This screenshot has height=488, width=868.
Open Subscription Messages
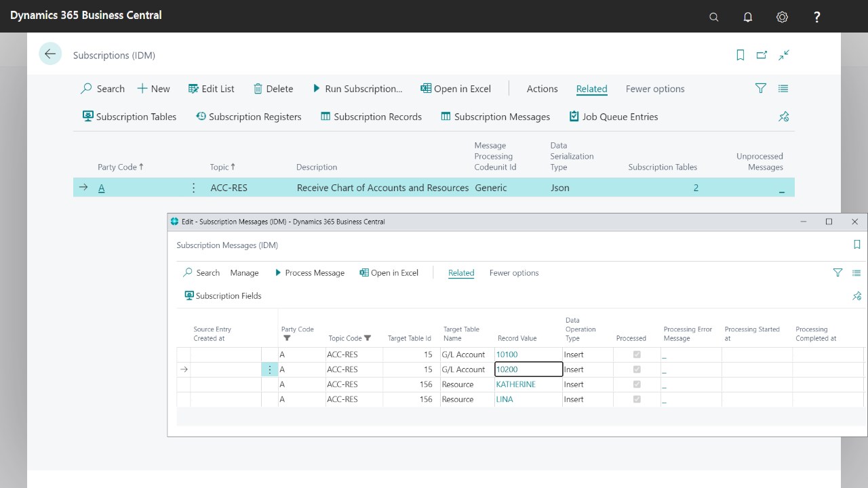click(496, 117)
